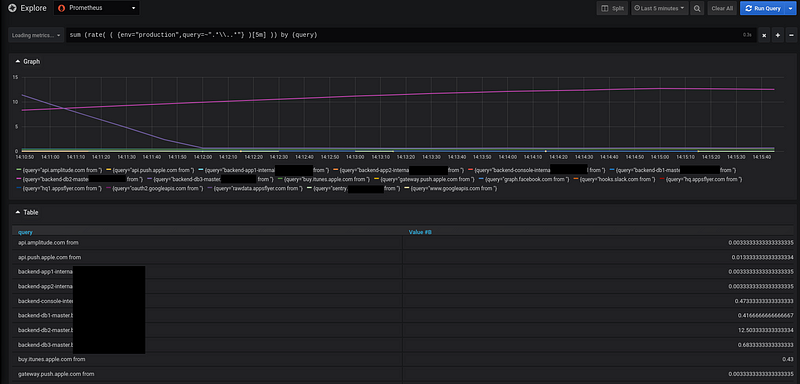Open the Prometheus datasource dropdown
Image resolution: width=800 pixels, height=384 pixels.
pyautogui.click(x=96, y=8)
